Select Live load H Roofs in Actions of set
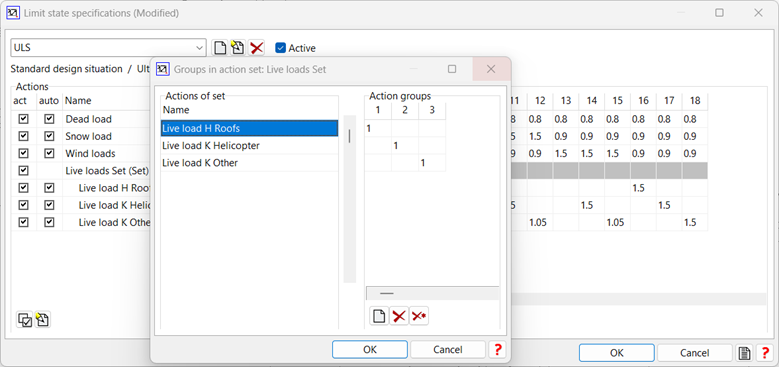The image size is (779, 367). pyautogui.click(x=249, y=129)
